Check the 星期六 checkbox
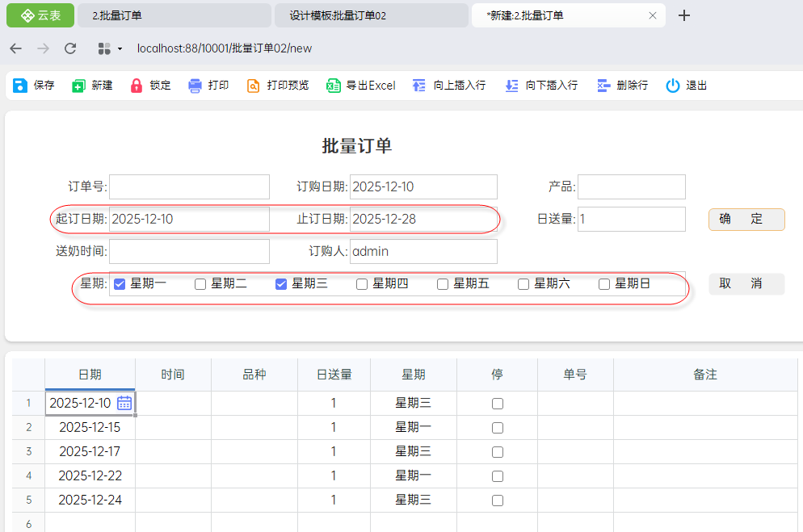803x532 pixels. (x=523, y=284)
